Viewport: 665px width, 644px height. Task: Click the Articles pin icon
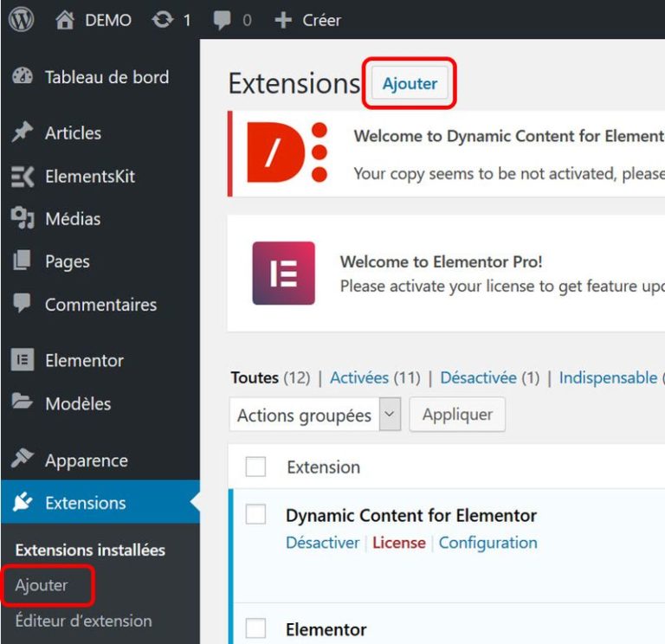click(x=23, y=132)
